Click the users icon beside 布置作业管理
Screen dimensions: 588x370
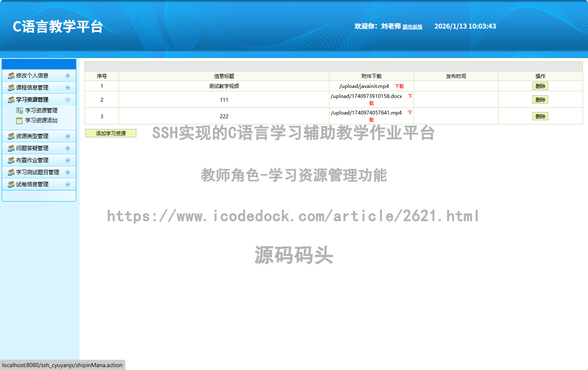point(11,161)
